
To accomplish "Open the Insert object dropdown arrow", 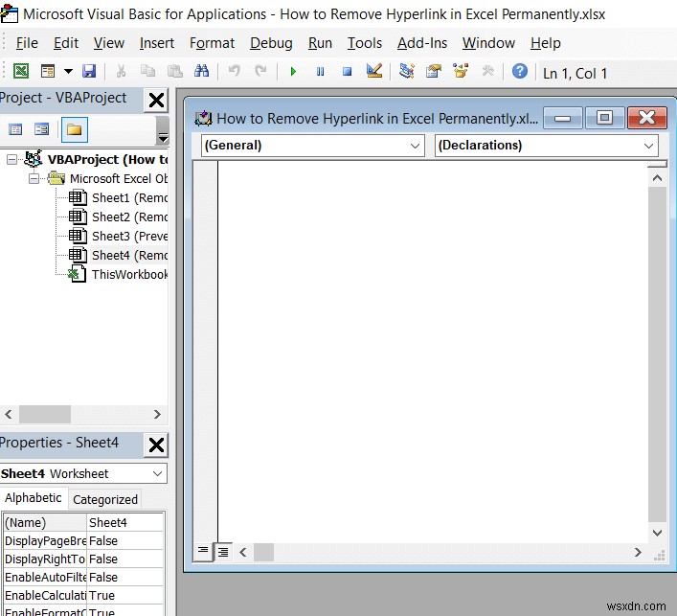I will (x=68, y=71).
